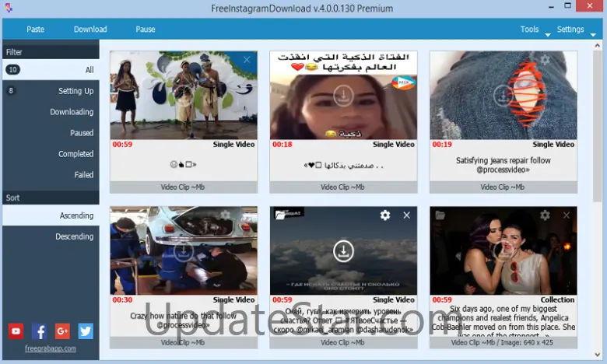Click 'Single Video' label on jeans repair card
The image size is (607, 364).
553,145
